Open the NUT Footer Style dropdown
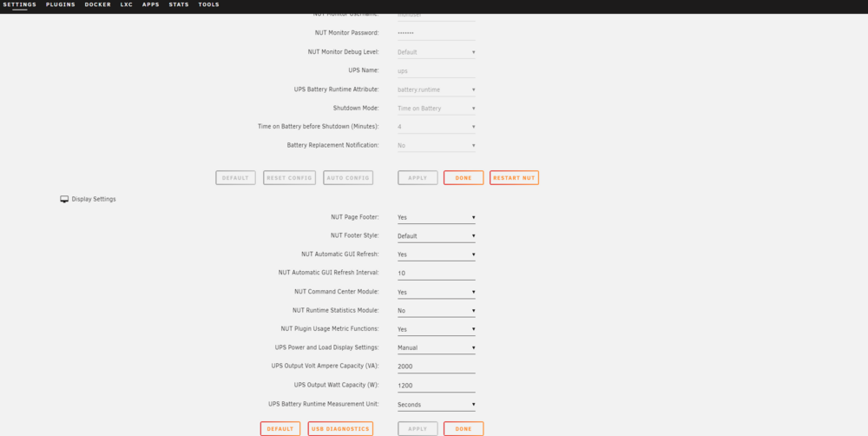Viewport: 868px width, 436px height. pos(437,236)
